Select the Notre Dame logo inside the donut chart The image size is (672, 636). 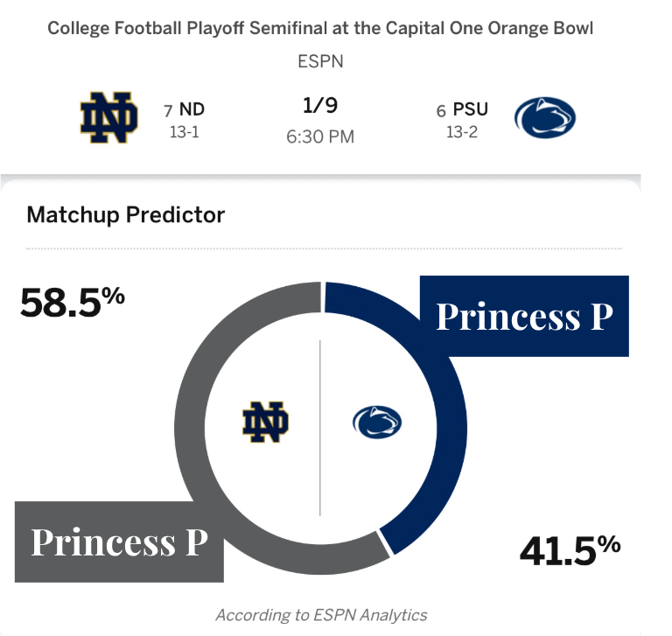click(265, 423)
